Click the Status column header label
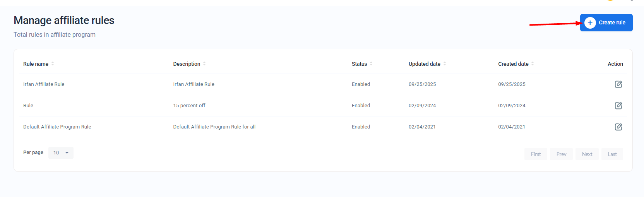The height and width of the screenshot is (197, 644). pos(359,64)
